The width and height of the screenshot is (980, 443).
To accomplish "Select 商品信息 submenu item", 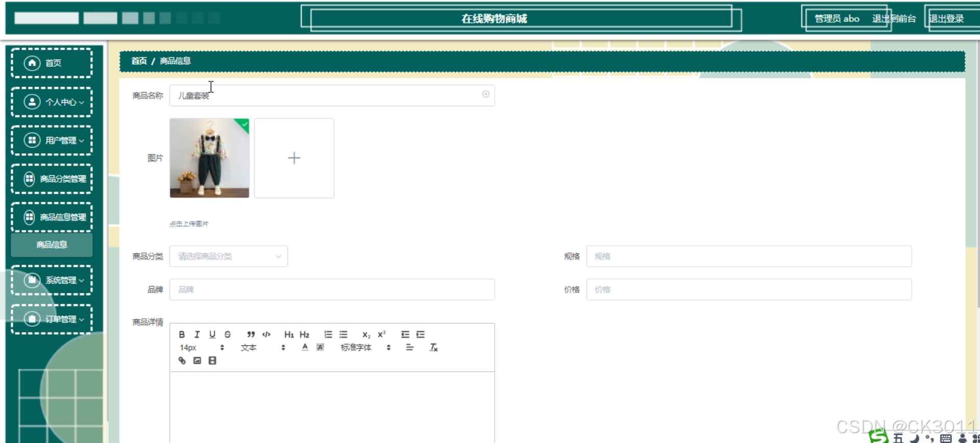I will pos(52,245).
